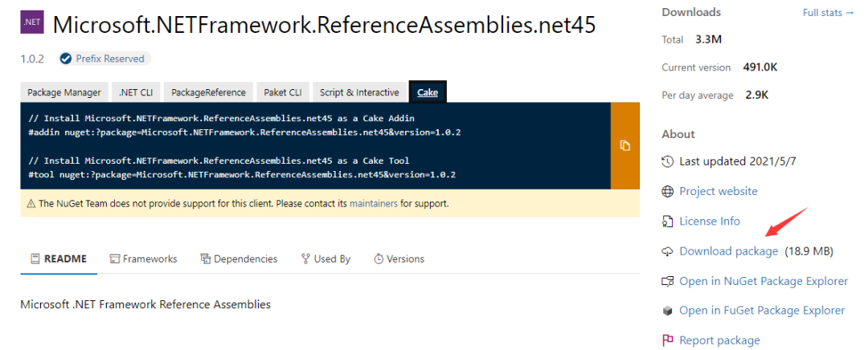Click the Download package link
Screen dimensions: 868x350
pyautogui.click(x=728, y=251)
